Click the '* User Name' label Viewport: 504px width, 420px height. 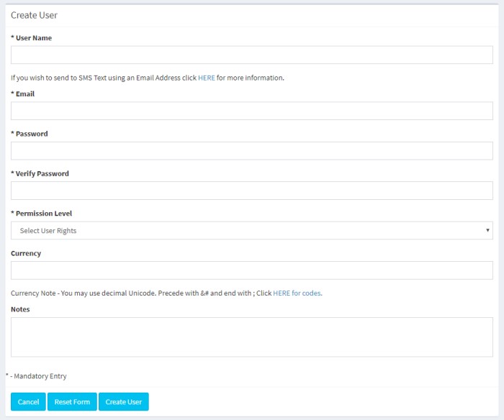click(x=31, y=38)
